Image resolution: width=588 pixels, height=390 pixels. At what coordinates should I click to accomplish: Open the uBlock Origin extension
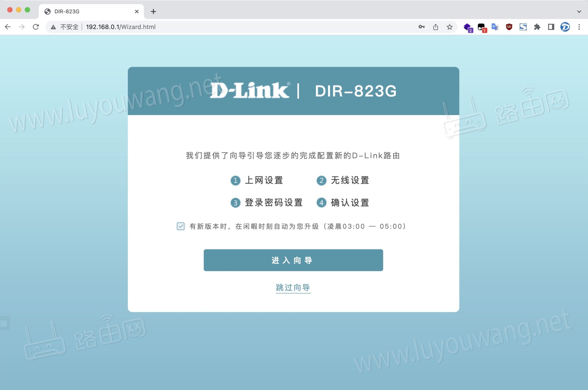pos(509,27)
